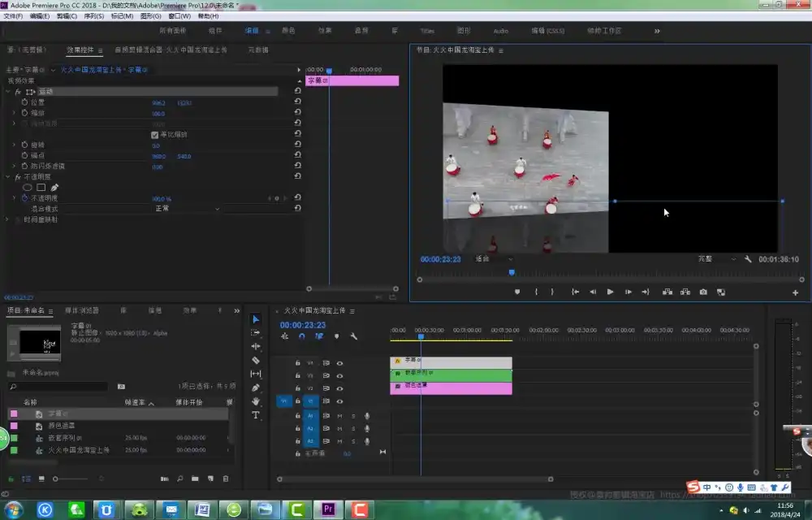
Task: Mute audio track A1
Action: pyautogui.click(x=339, y=416)
